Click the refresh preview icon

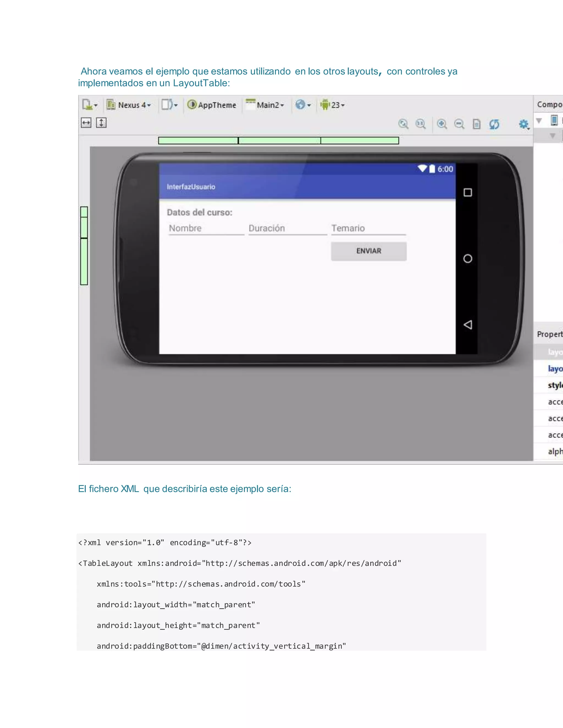(494, 124)
